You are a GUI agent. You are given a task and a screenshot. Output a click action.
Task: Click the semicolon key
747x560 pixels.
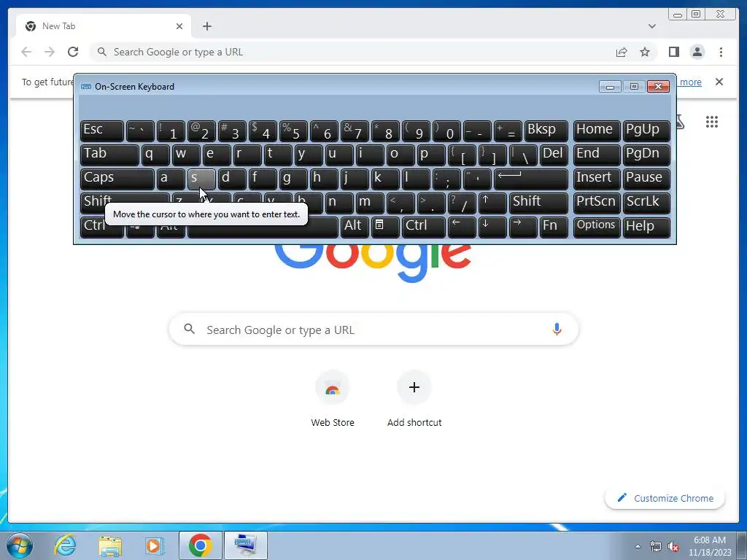446,179
